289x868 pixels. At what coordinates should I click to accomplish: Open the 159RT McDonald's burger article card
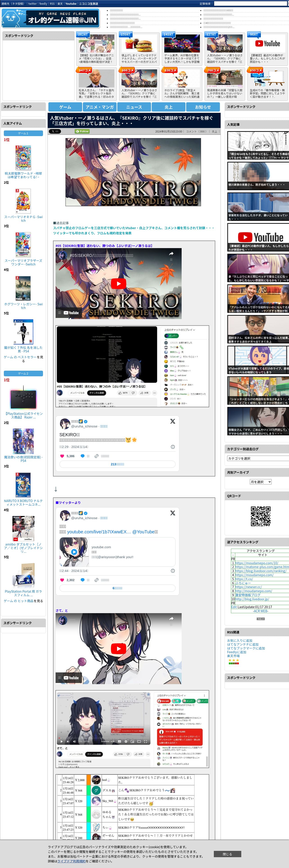pos(139,49)
